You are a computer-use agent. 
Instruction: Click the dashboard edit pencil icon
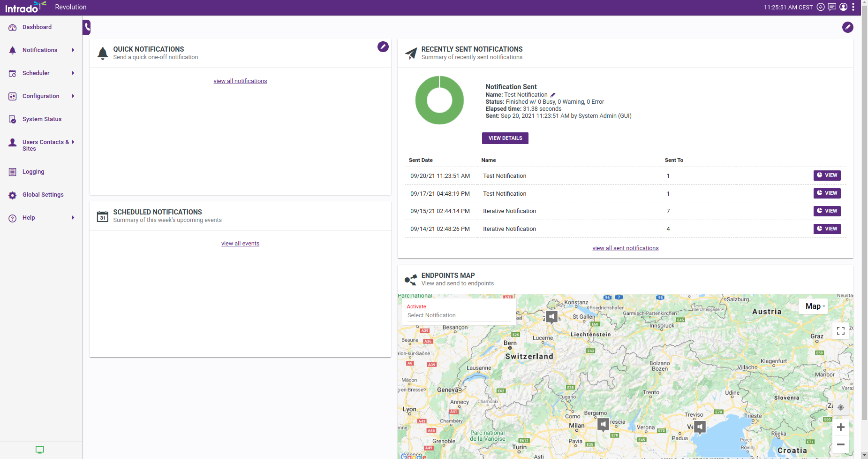[x=847, y=27]
